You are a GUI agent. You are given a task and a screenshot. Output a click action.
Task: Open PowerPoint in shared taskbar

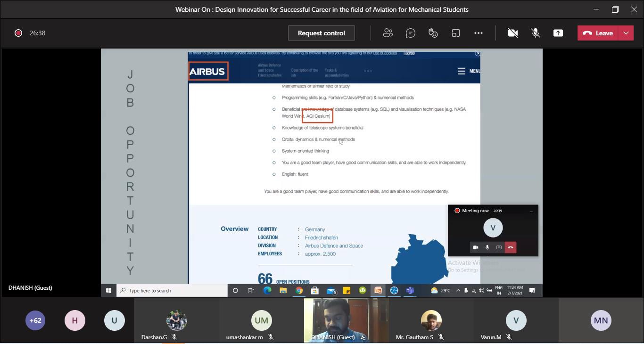tap(378, 290)
